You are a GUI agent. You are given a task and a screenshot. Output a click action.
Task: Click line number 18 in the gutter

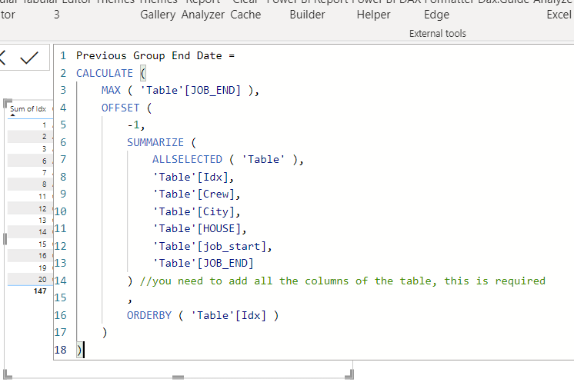(x=61, y=350)
